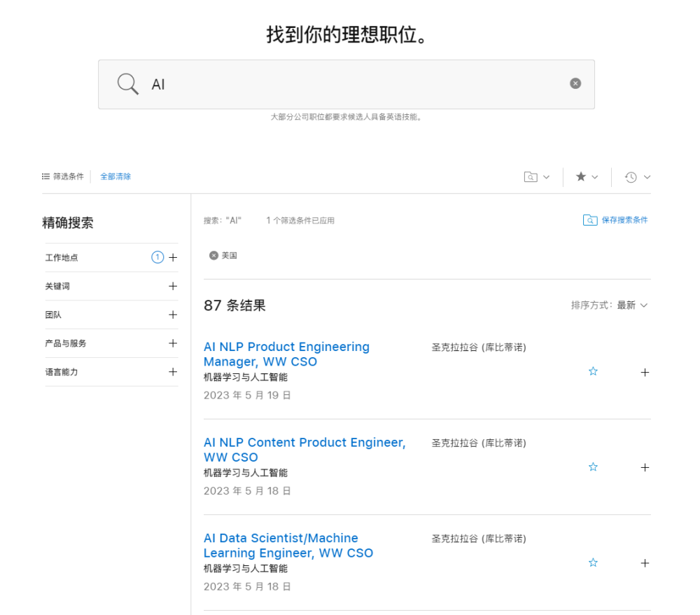This screenshot has height=615, width=700.
Task: Expand the 产品与服务 filter
Action: pos(173,343)
